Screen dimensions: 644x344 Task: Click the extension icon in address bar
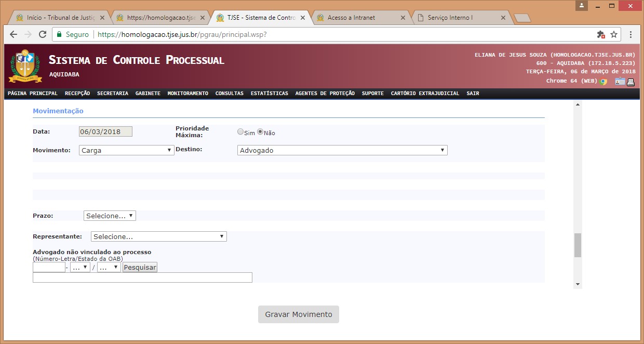click(601, 35)
